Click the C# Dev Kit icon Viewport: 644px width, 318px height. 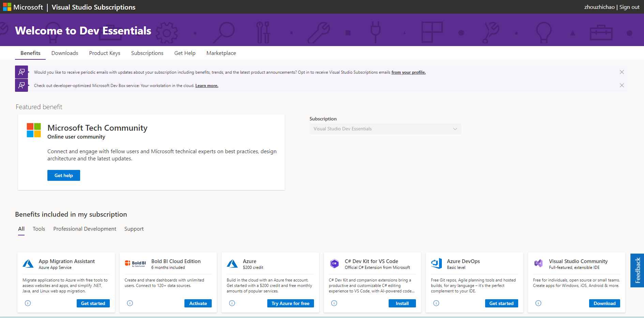334,263
